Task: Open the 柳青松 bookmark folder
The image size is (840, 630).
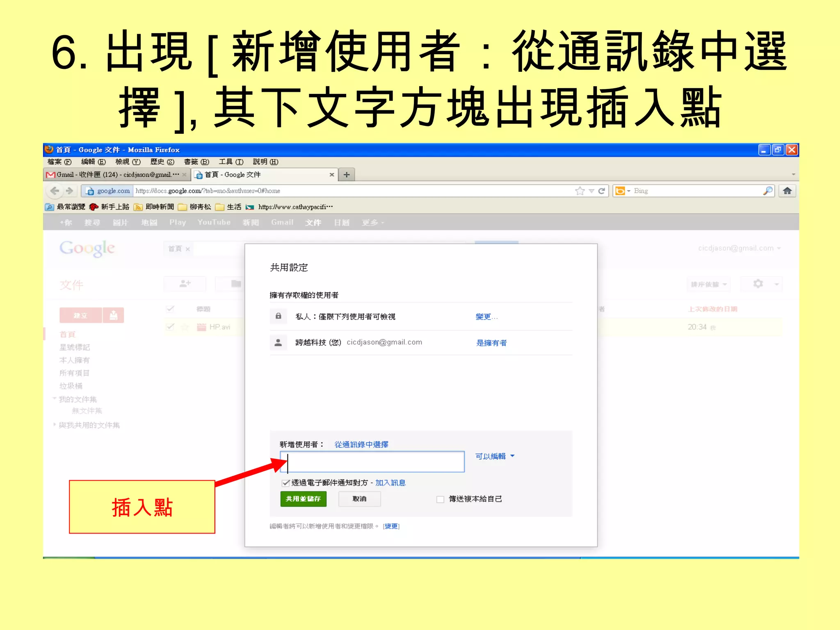Action: [x=195, y=207]
